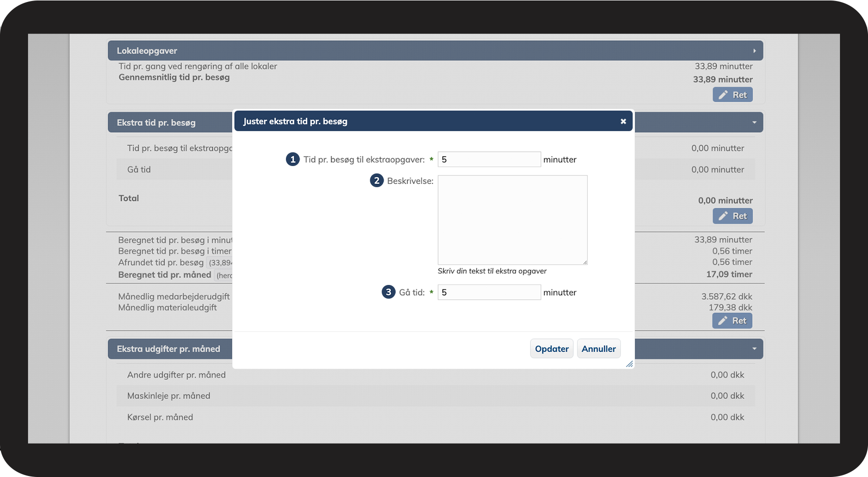This screenshot has width=868, height=477.
Task: Close the Juster ekstra tid dialog
Action: (x=623, y=121)
